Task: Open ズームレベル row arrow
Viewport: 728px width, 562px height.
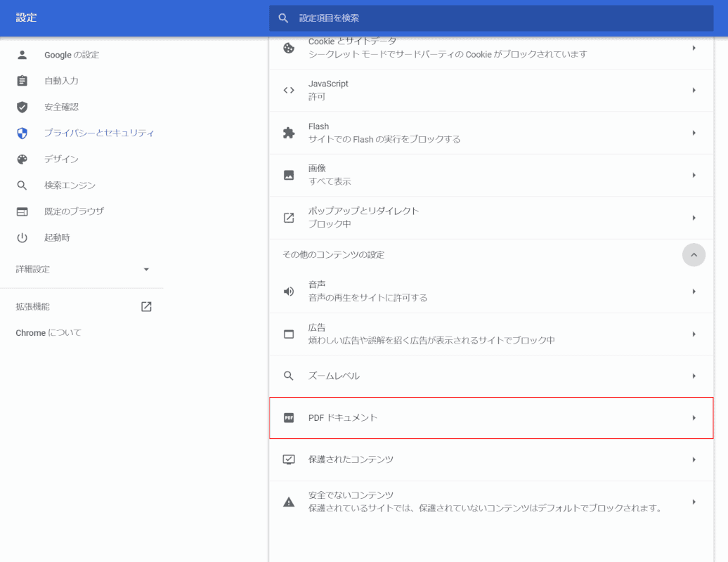Action: click(x=694, y=376)
